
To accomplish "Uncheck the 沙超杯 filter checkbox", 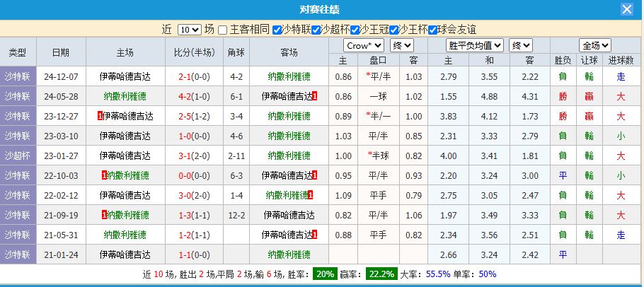I will tap(316, 30).
